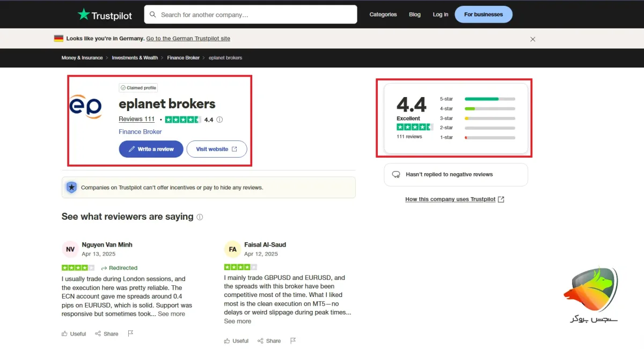The image size is (644, 349).
Task: Click star rating under Faisal Al-Saud
Action: tap(240, 267)
